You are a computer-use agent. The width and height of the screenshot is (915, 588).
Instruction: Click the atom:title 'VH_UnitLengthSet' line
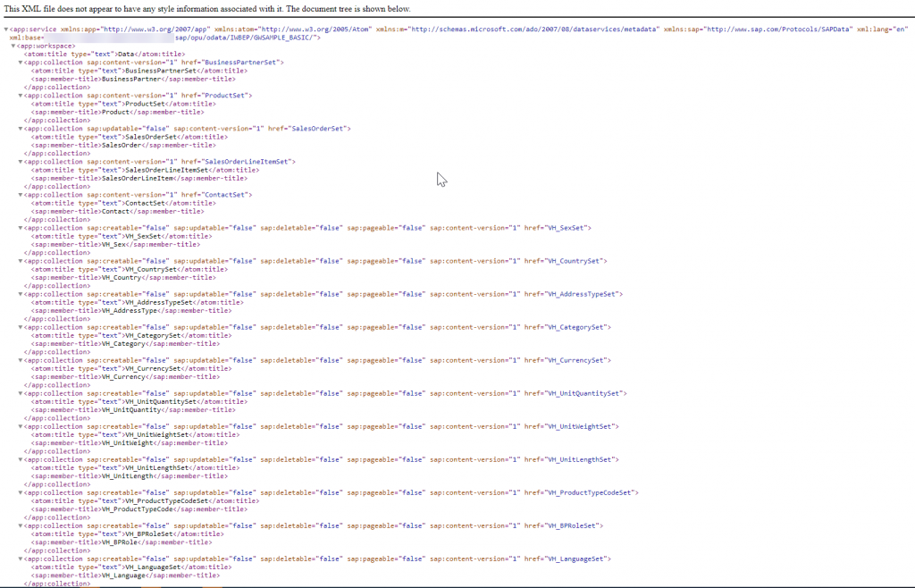(135, 468)
